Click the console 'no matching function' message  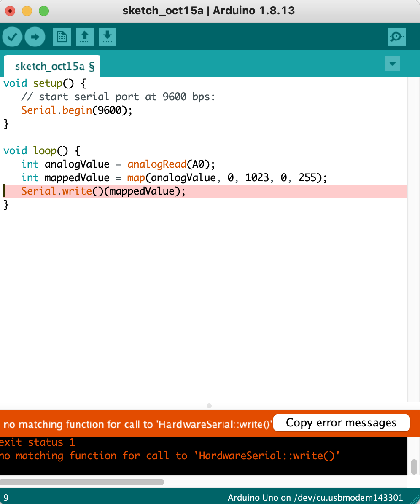pyautogui.click(x=170, y=456)
